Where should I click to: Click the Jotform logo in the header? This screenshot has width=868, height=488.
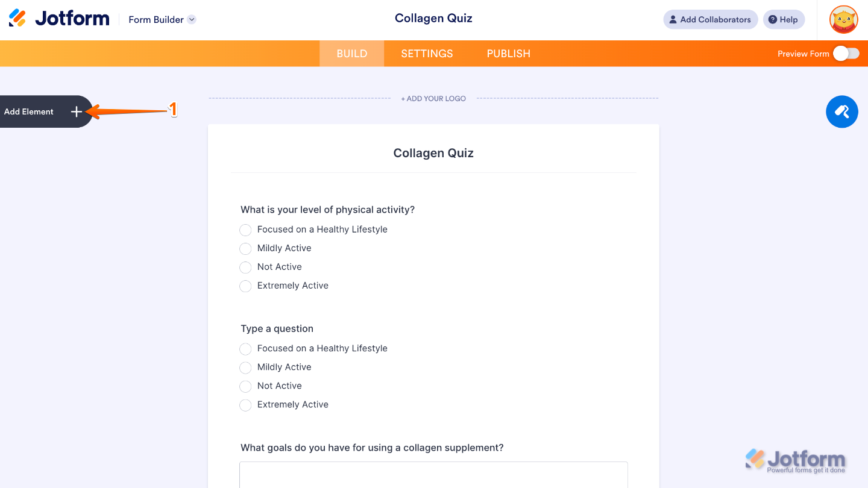[58, 18]
